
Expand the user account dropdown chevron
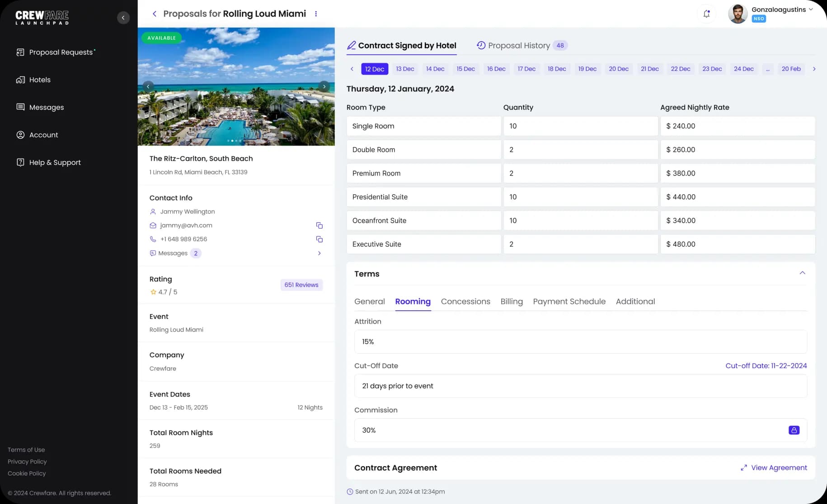[x=811, y=9]
